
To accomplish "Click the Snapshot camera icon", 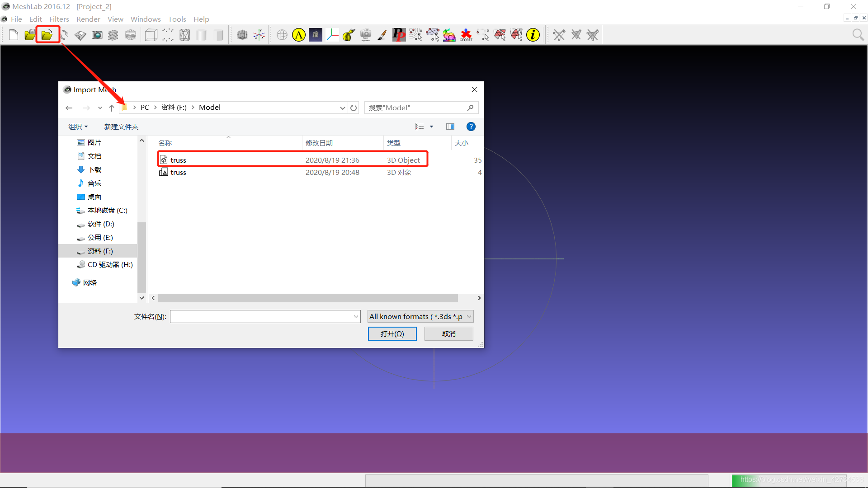I will click(x=97, y=35).
